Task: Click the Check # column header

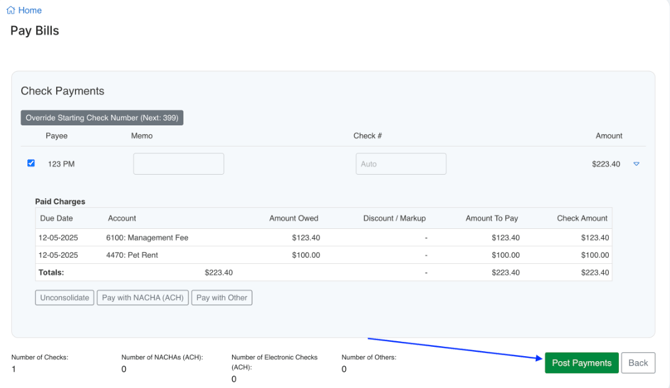Action: pyautogui.click(x=367, y=135)
